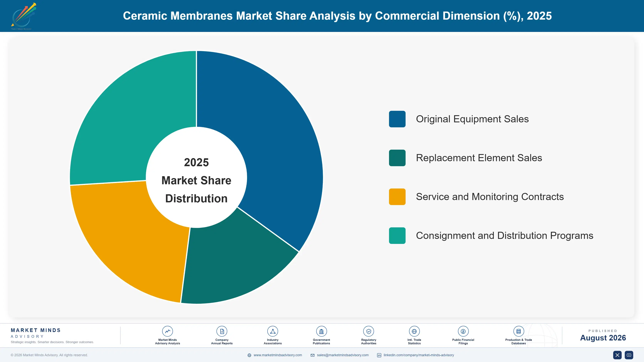Click the copyright notice text
Viewport: 644px width, 362px height.
click(49, 355)
